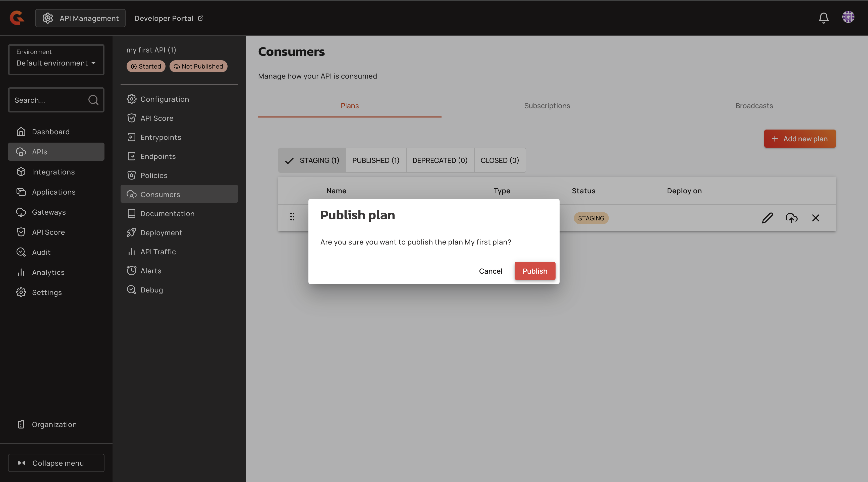Screen dimensions: 868x482
Task: Click the search magnifier icon
Action: coord(93,100)
